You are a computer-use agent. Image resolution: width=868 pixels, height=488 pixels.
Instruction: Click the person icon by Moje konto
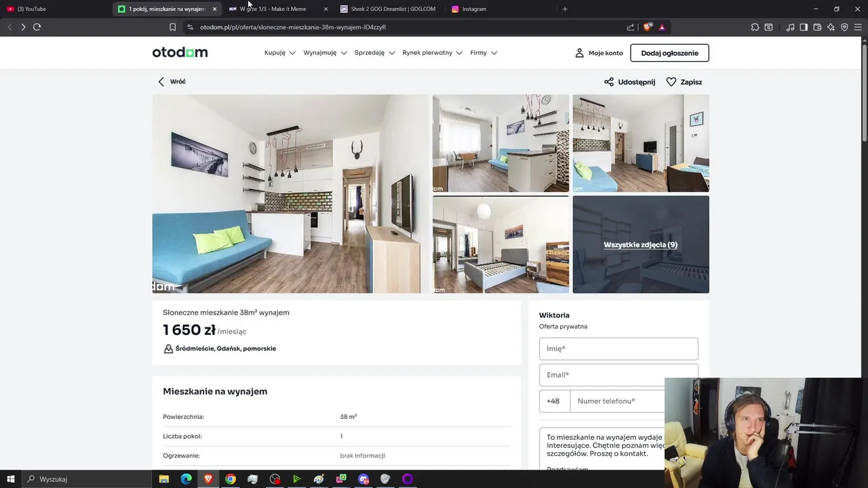579,53
